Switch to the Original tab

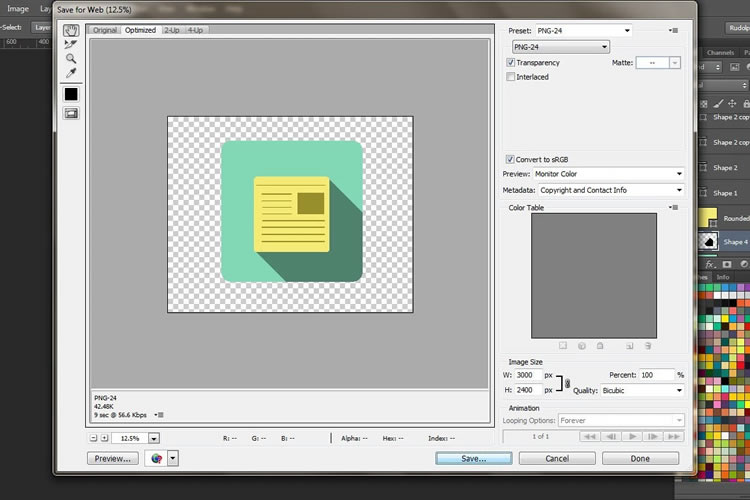pyautogui.click(x=105, y=30)
